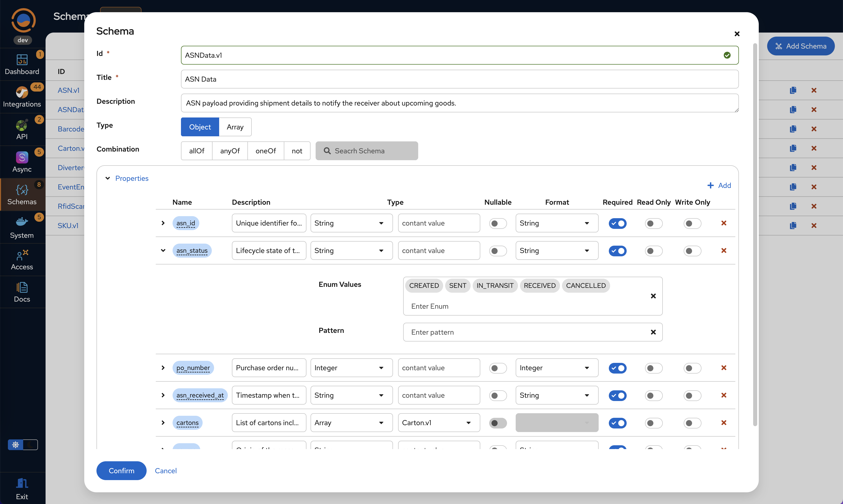The width and height of the screenshot is (843, 504).
Task: Choose the oneOf combination option
Action: [265, 151]
